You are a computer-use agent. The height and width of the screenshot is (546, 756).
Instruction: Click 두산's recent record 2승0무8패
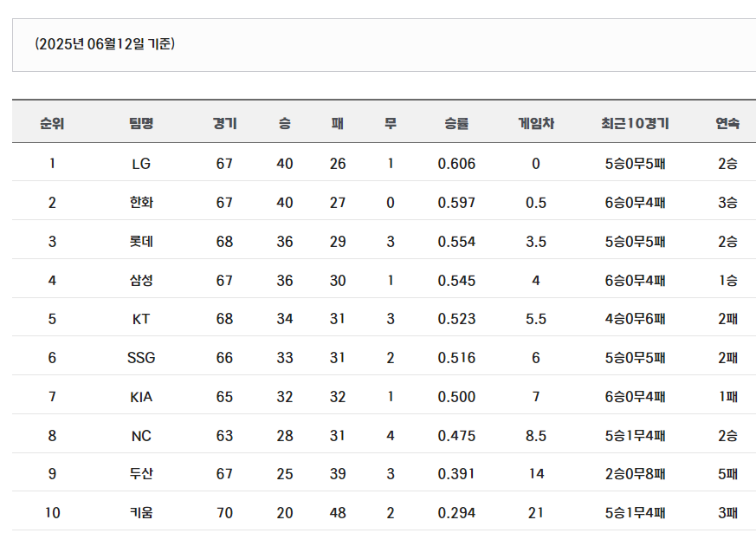coord(635,474)
